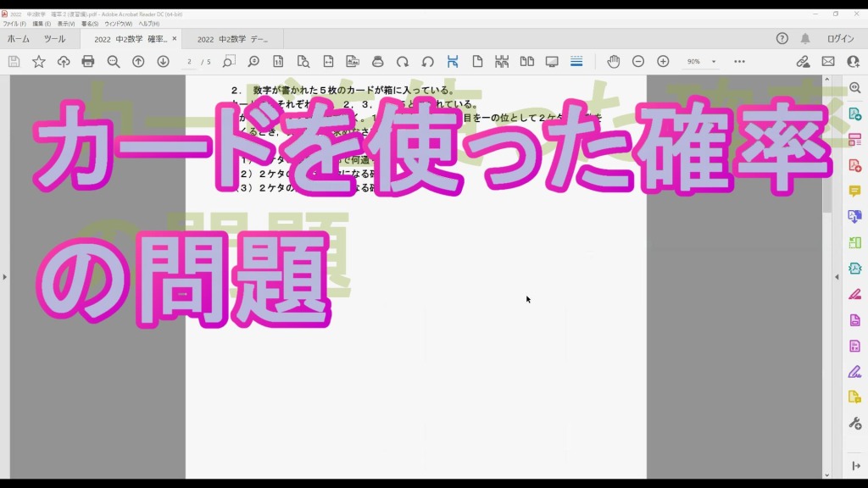
Task: Open the ファイル menu
Action: 14,24
